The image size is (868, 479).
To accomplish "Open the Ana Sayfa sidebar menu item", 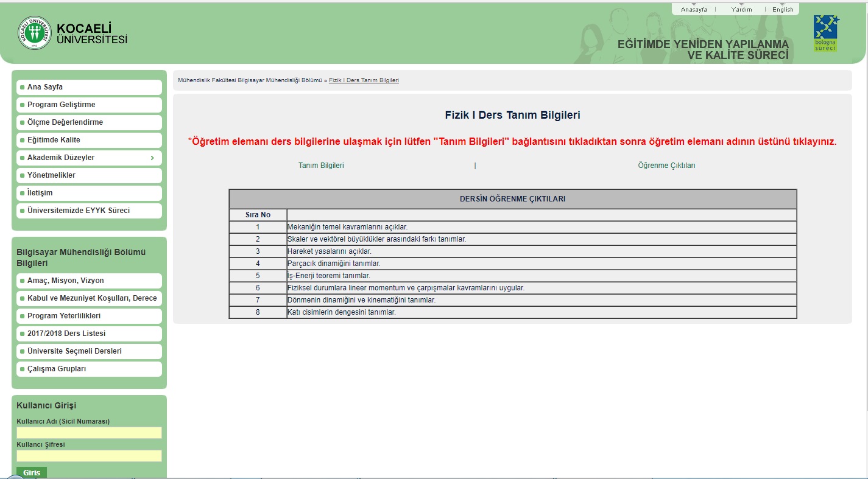I will click(x=45, y=87).
